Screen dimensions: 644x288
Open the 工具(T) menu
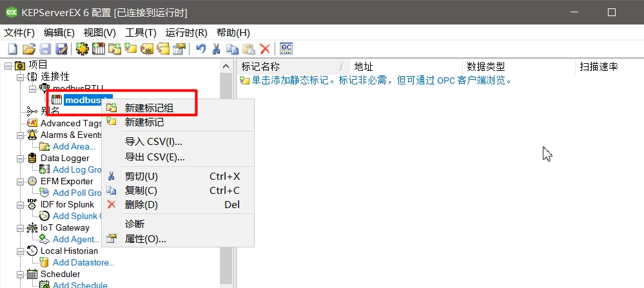point(141,32)
